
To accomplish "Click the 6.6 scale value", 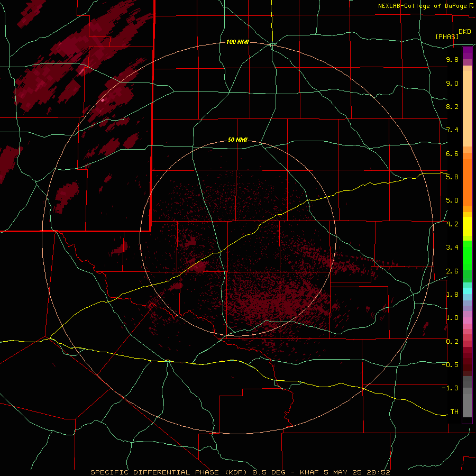I will (x=452, y=153).
